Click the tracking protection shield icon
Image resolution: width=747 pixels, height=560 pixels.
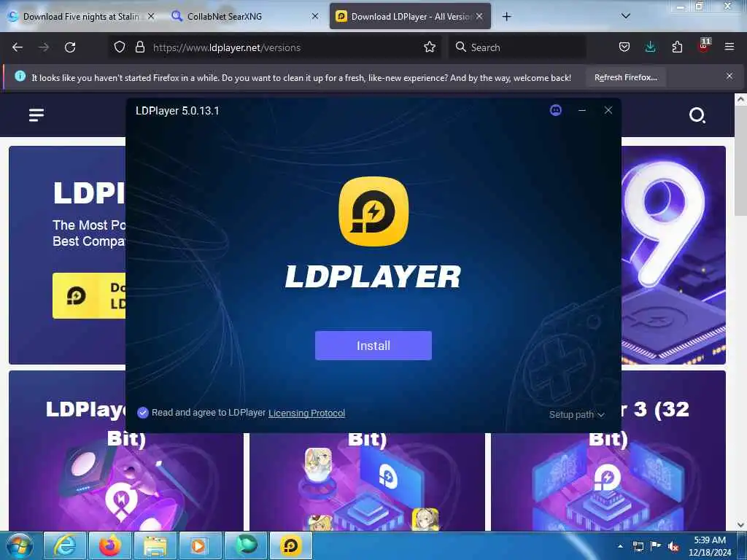(120, 47)
